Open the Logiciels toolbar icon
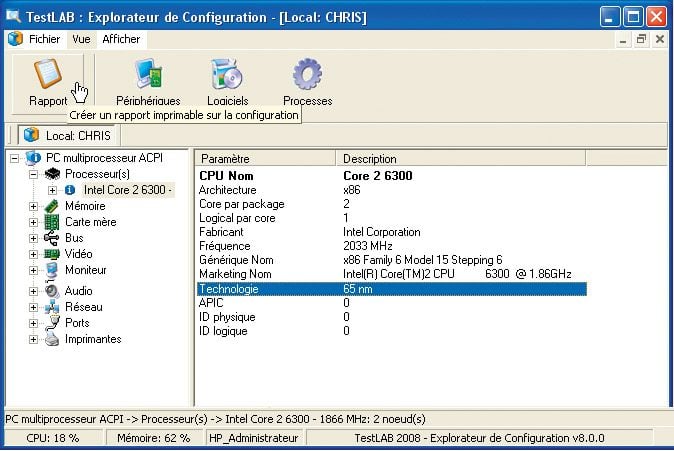Screen dimensions: 674x451 [227, 74]
